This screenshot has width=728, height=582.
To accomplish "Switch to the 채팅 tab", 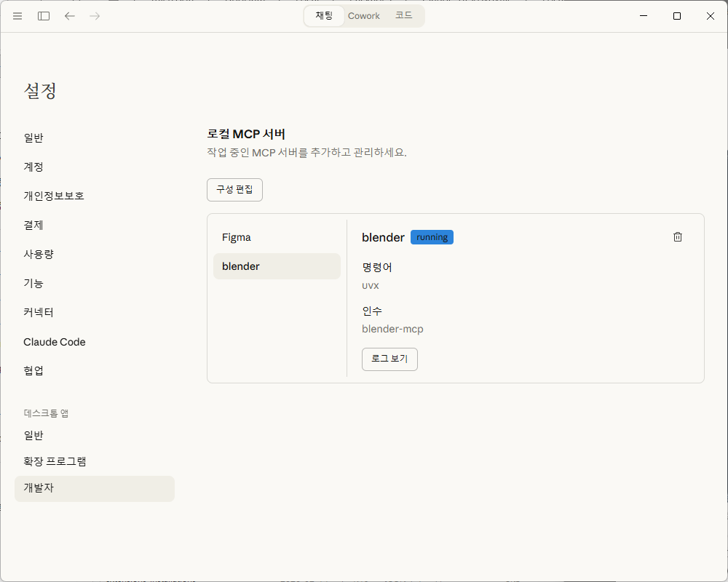I will click(324, 16).
